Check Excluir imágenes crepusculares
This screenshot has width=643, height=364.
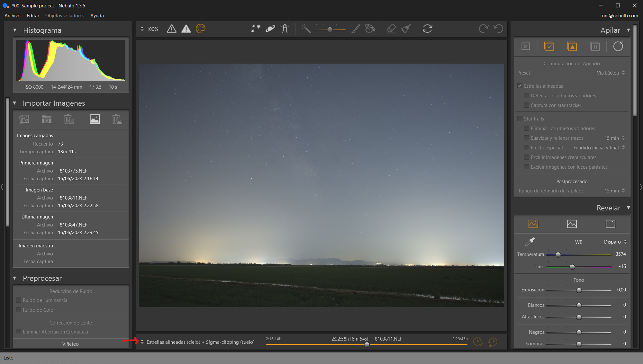point(527,157)
